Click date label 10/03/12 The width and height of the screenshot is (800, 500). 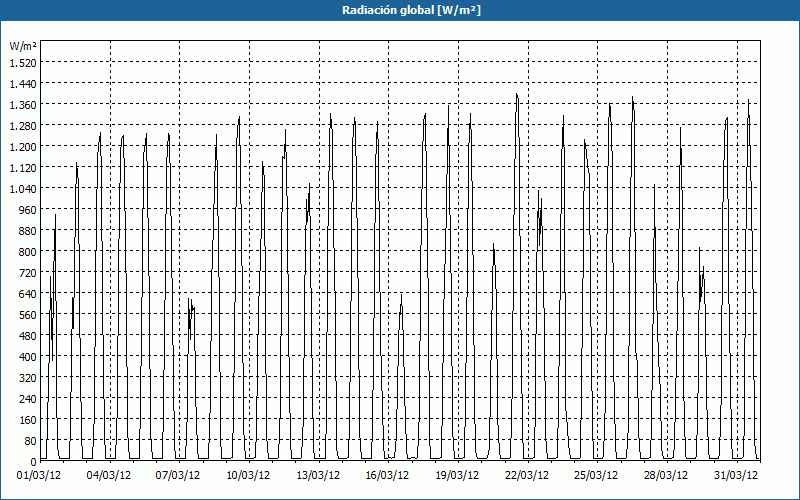tap(248, 476)
